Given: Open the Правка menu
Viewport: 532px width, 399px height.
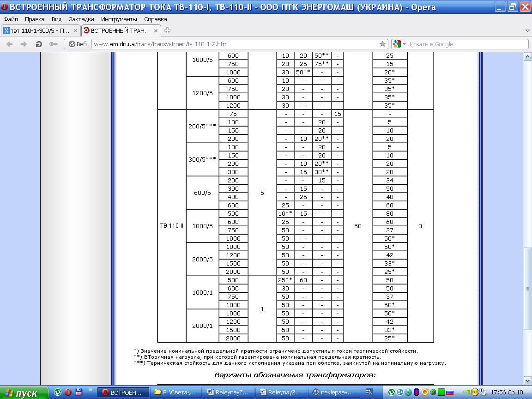Looking at the screenshot, I should 35,19.
